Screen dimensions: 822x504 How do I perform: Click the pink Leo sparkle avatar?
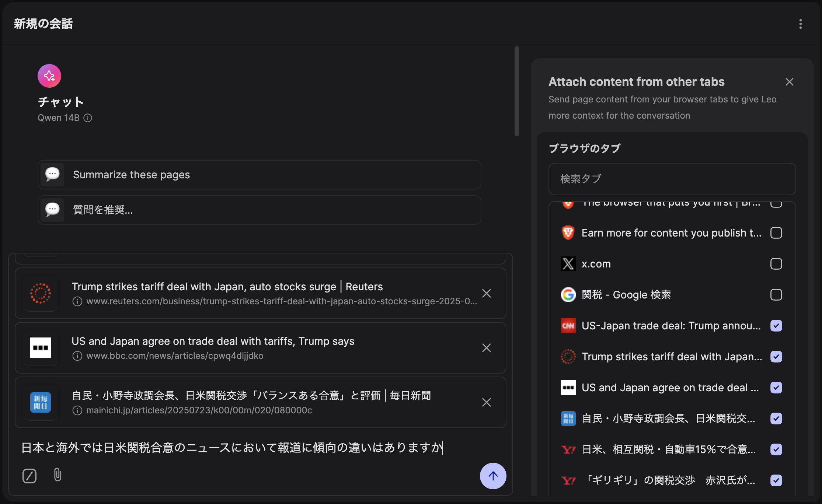click(49, 76)
